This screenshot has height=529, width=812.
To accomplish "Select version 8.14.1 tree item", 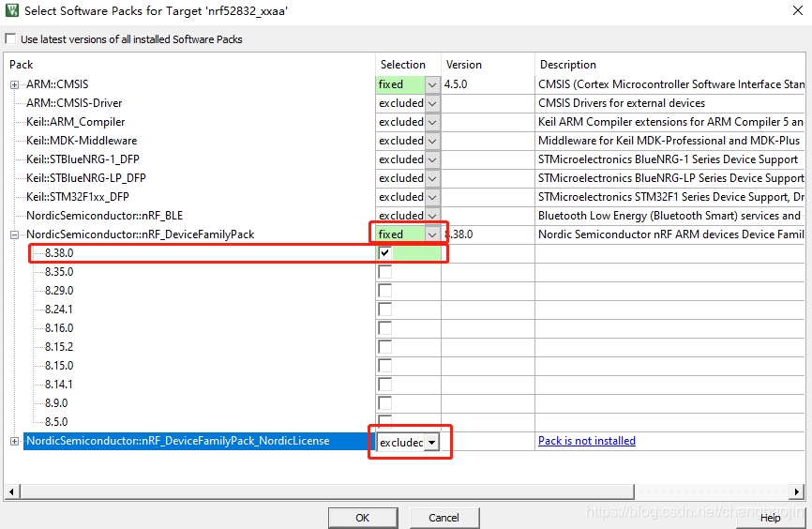I will pos(58,384).
